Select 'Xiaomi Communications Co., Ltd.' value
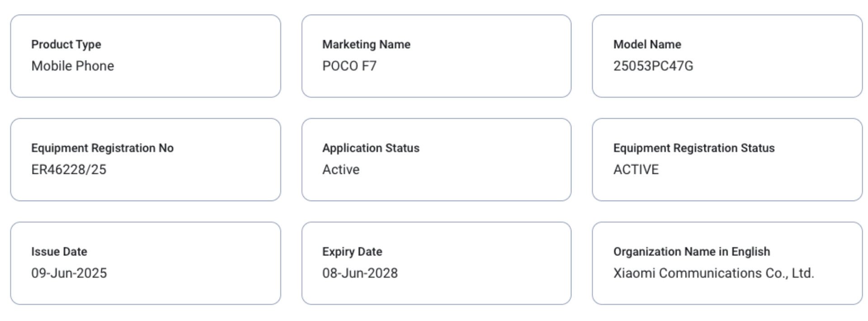Viewport: 868px width, 321px height. click(x=713, y=273)
